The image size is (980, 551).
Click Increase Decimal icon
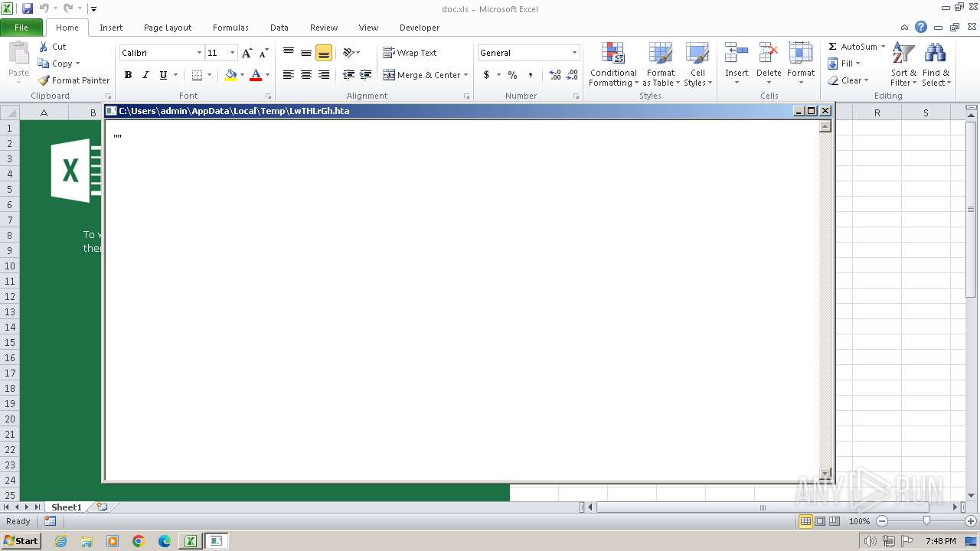pyautogui.click(x=555, y=75)
